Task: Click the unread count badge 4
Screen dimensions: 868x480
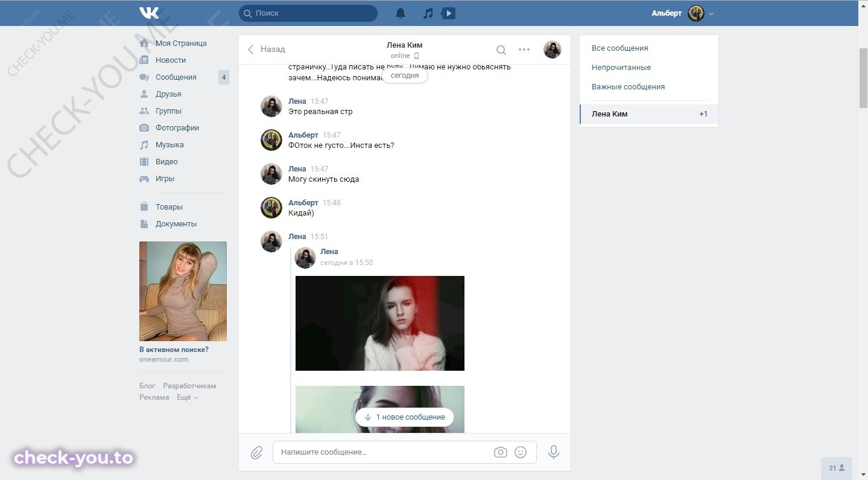Action: [x=224, y=77]
